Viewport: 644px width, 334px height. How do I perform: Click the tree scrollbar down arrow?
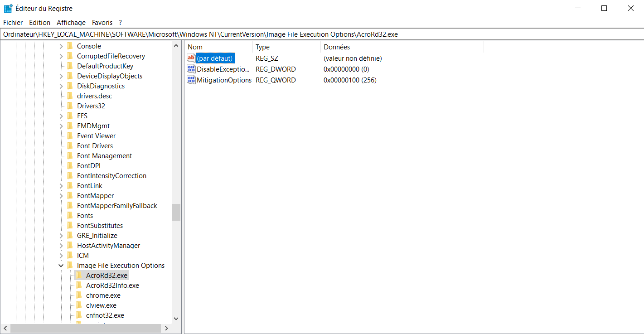click(176, 319)
